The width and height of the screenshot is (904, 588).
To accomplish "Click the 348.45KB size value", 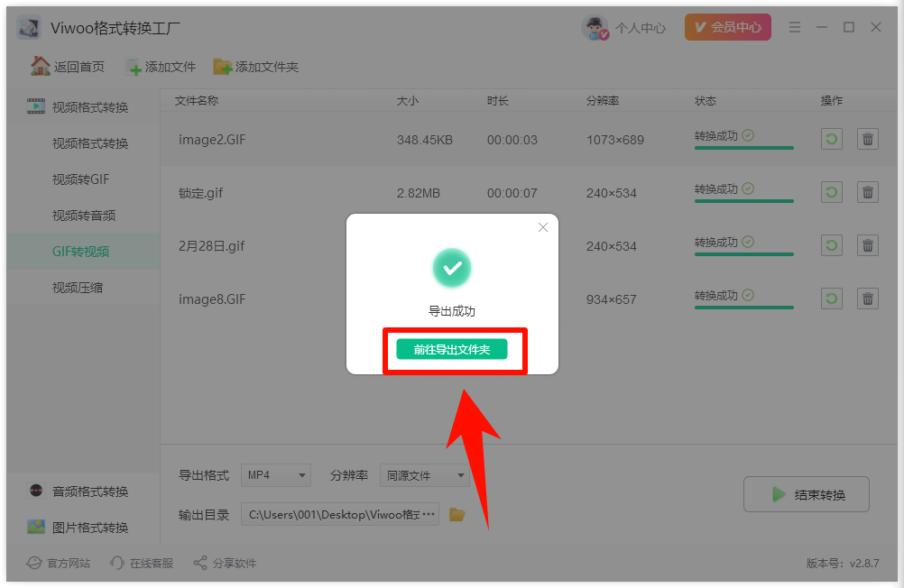I will (425, 140).
